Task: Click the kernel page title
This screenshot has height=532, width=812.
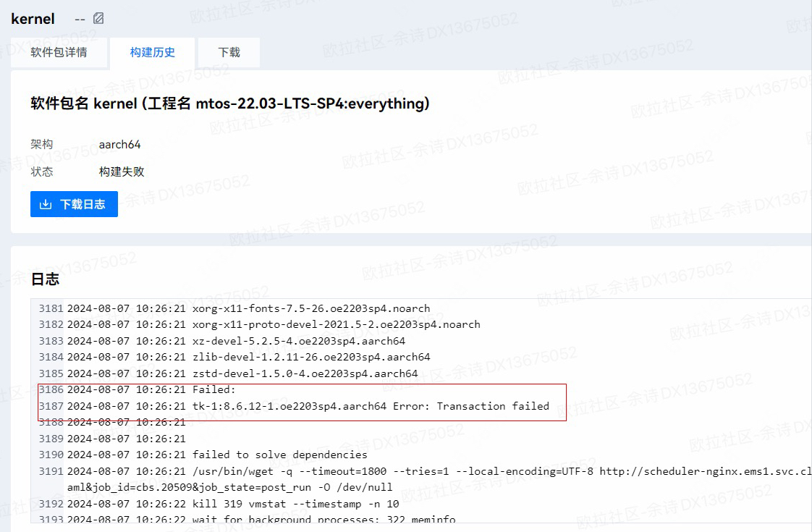Action: point(33,19)
